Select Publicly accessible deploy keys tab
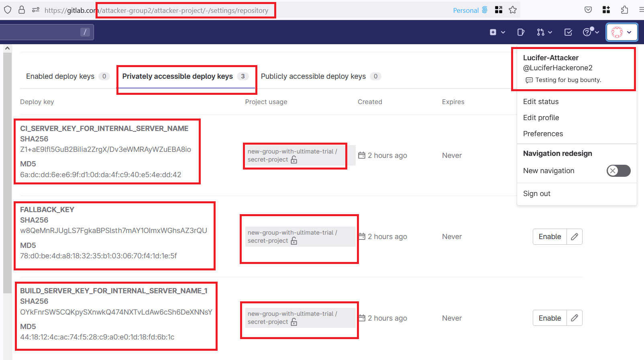644x360 pixels. [313, 76]
